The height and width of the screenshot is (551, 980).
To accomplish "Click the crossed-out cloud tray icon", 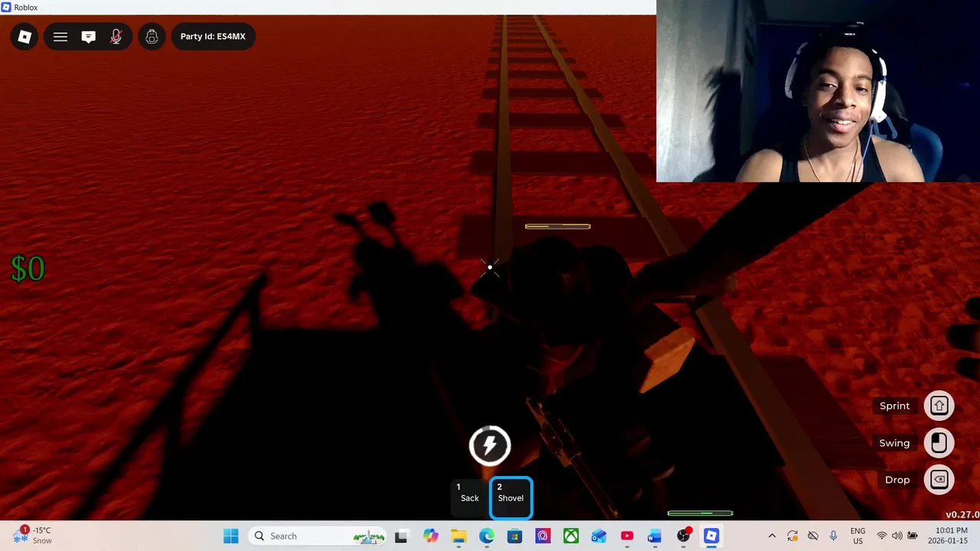I will 813,536.
